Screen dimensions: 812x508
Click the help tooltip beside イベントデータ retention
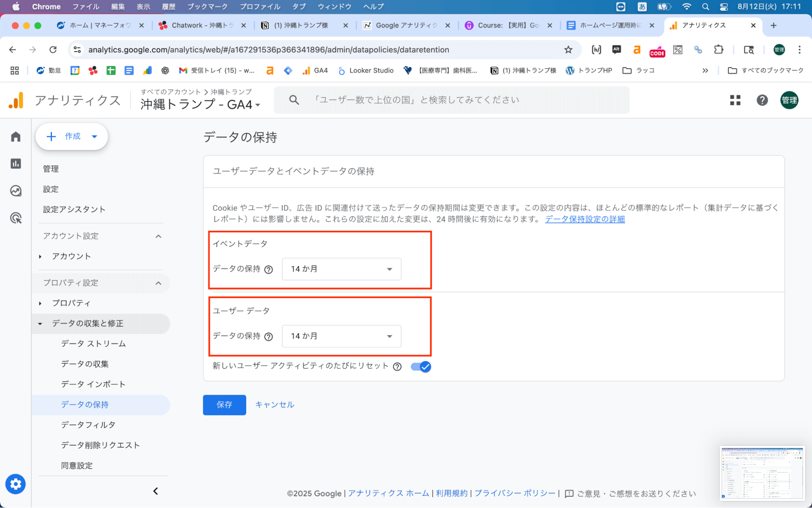point(269,269)
